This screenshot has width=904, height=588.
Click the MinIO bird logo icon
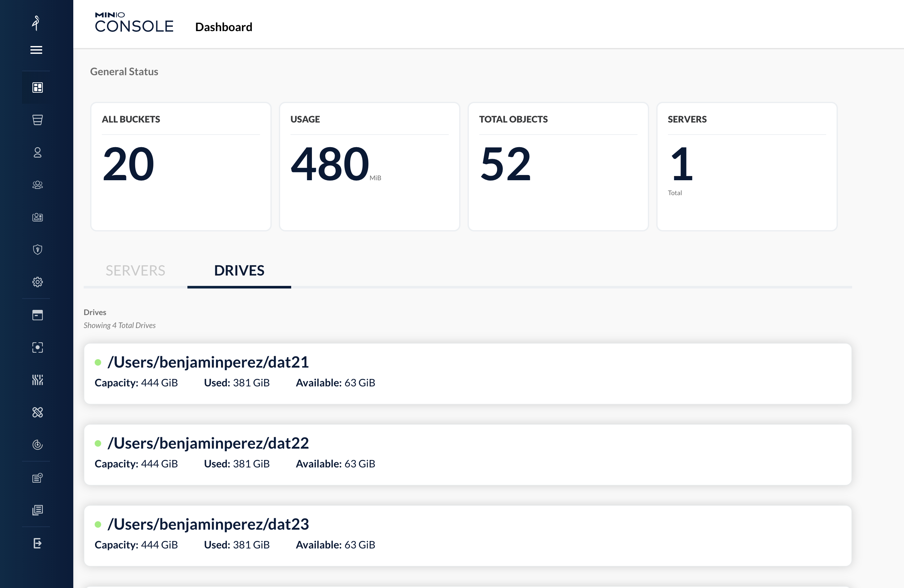click(36, 23)
